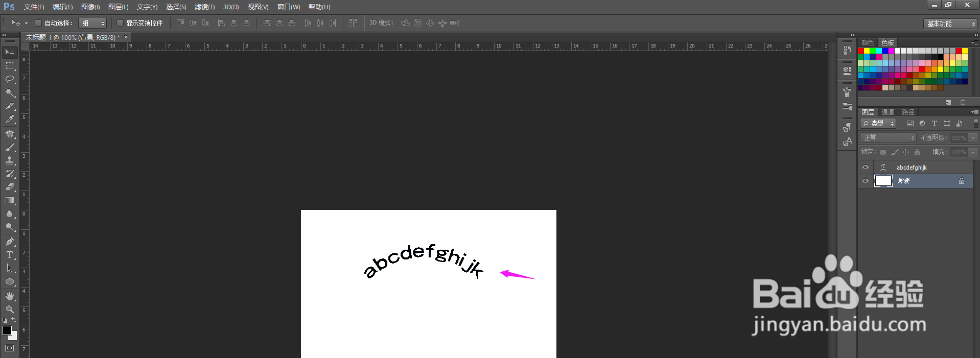Open the Character Styles panel icon

847,141
